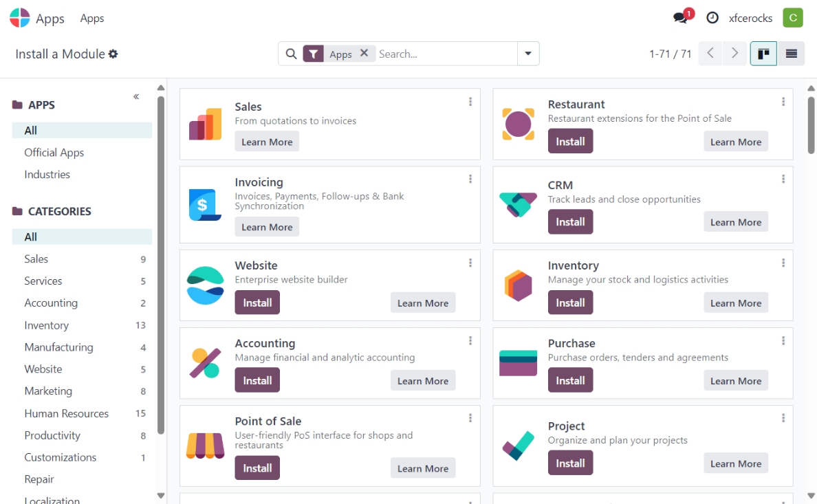Click the Point of Sale app icon
Image resolution: width=817 pixels, height=504 pixels.
[205, 445]
